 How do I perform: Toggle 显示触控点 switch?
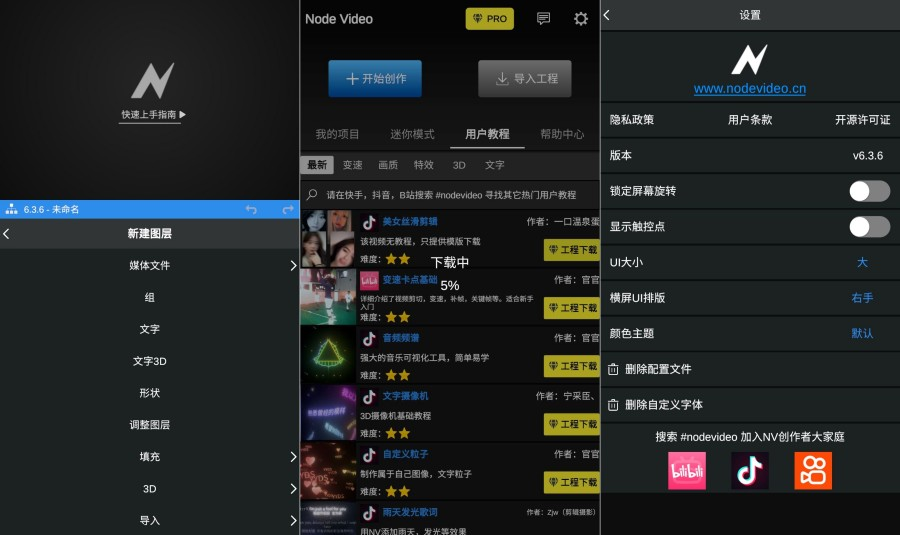(x=869, y=227)
